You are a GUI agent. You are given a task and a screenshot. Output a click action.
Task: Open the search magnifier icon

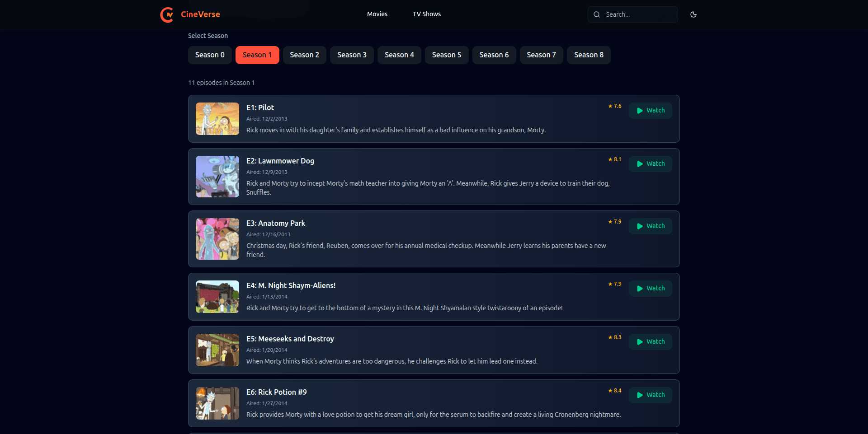(597, 14)
